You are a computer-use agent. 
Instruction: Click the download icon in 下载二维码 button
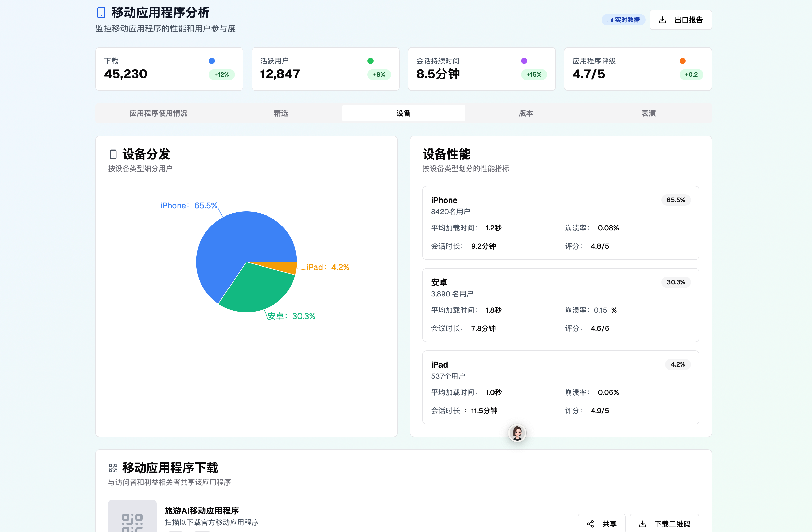coord(642,524)
